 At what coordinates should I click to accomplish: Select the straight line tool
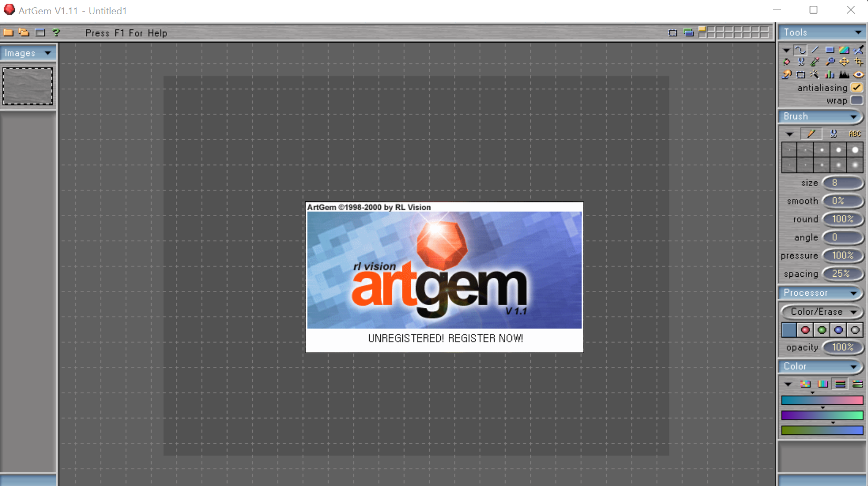[x=815, y=50]
